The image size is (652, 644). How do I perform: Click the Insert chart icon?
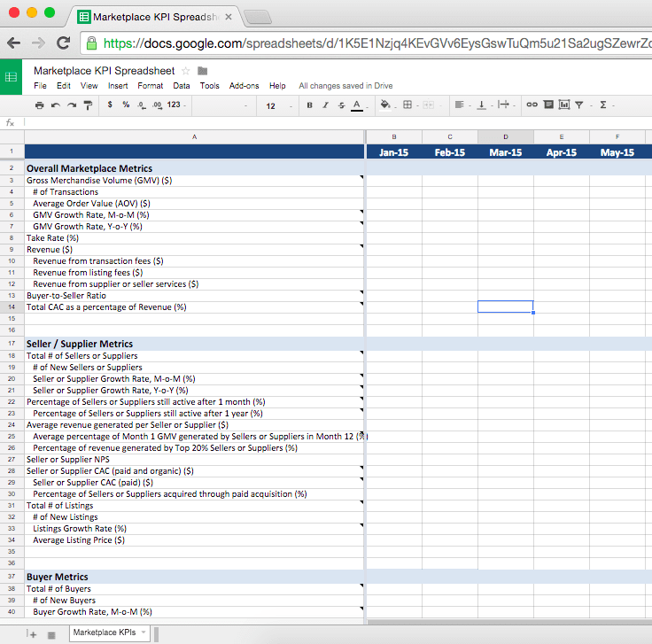(563, 105)
